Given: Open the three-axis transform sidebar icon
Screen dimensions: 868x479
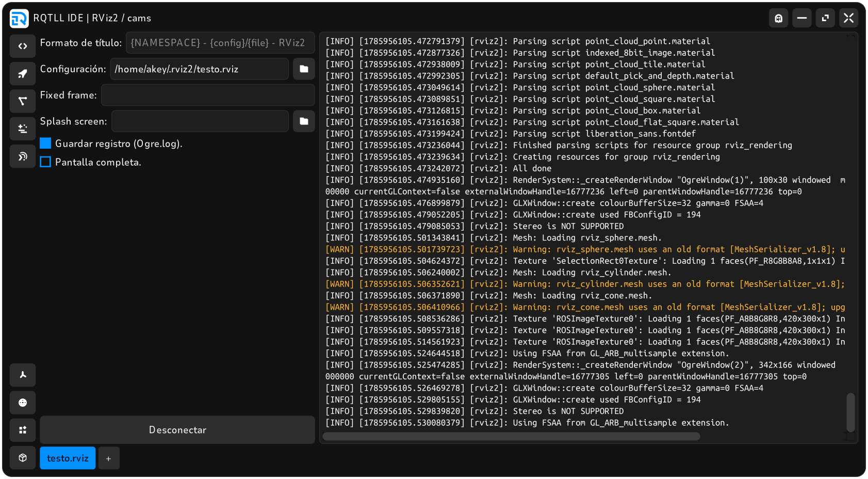Looking at the screenshot, I should 23,375.
